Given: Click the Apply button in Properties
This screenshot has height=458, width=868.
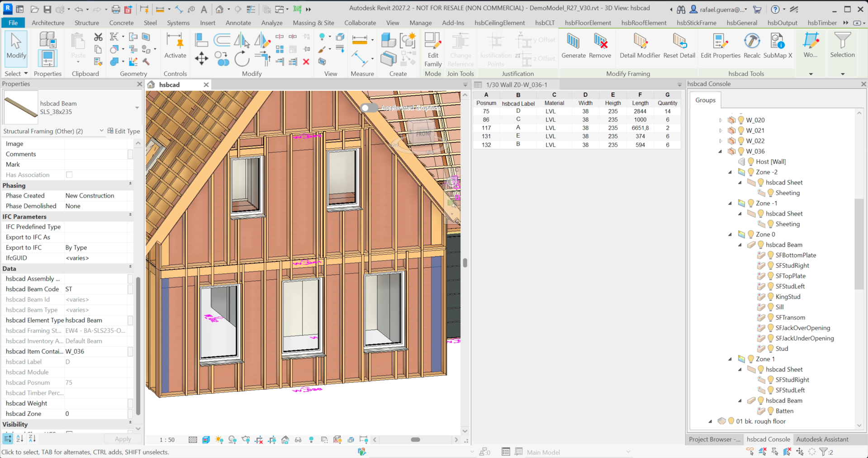Looking at the screenshot, I should (x=123, y=439).
